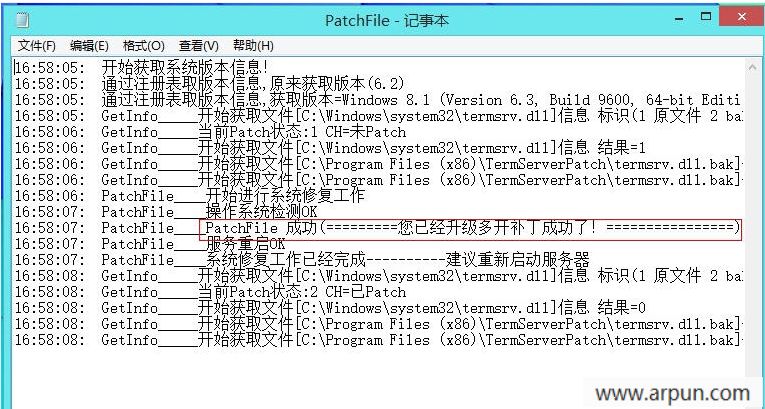The width and height of the screenshot is (765, 409).
Task: Click the line 当前Patch状态:2 CH=已Patch
Action: click(x=210, y=292)
